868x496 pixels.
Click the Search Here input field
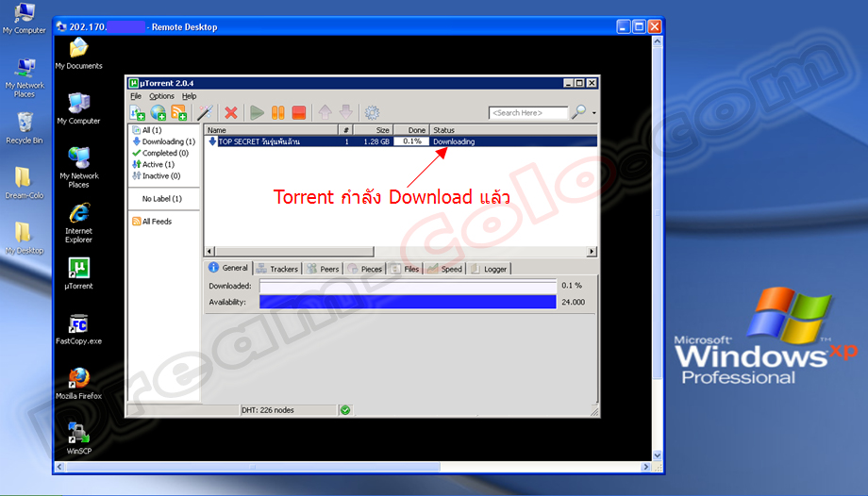coord(528,113)
